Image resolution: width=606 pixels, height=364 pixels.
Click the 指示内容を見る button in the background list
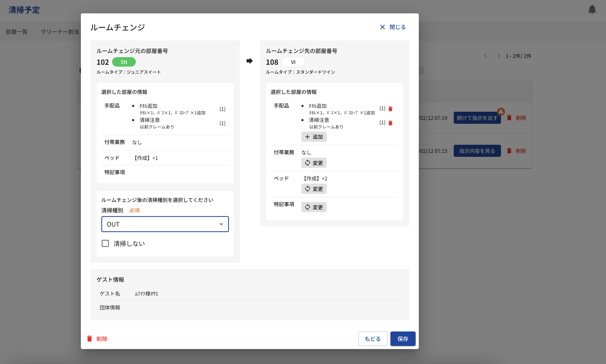(477, 151)
